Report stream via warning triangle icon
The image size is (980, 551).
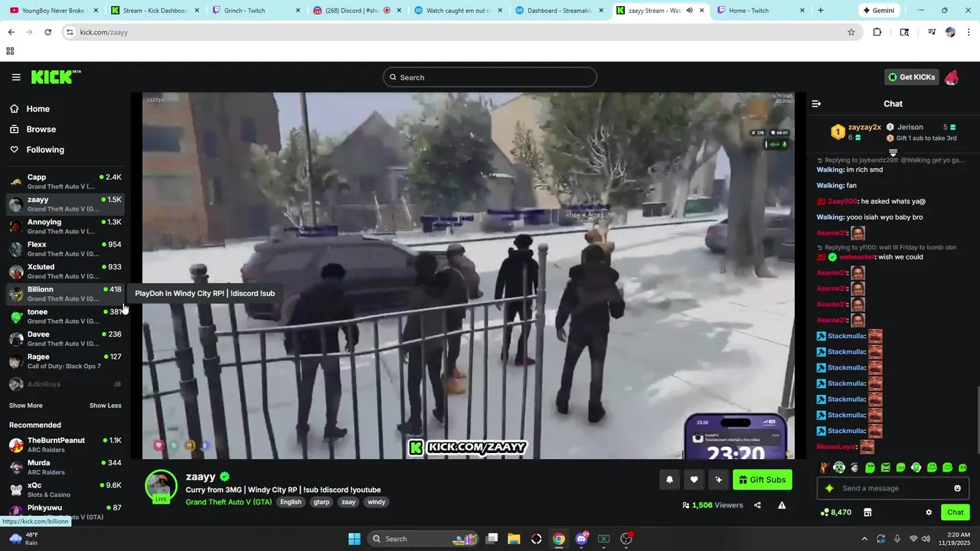point(782,505)
